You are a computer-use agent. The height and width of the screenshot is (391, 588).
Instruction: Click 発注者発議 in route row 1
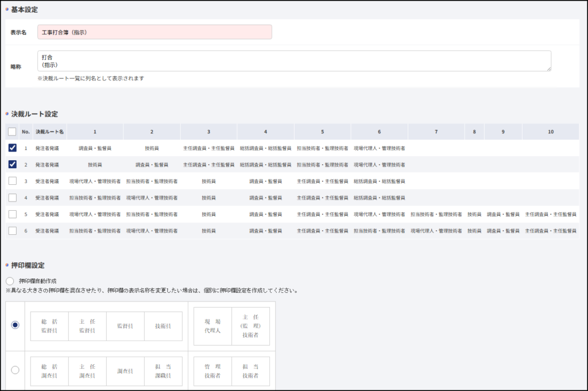(x=47, y=148)
